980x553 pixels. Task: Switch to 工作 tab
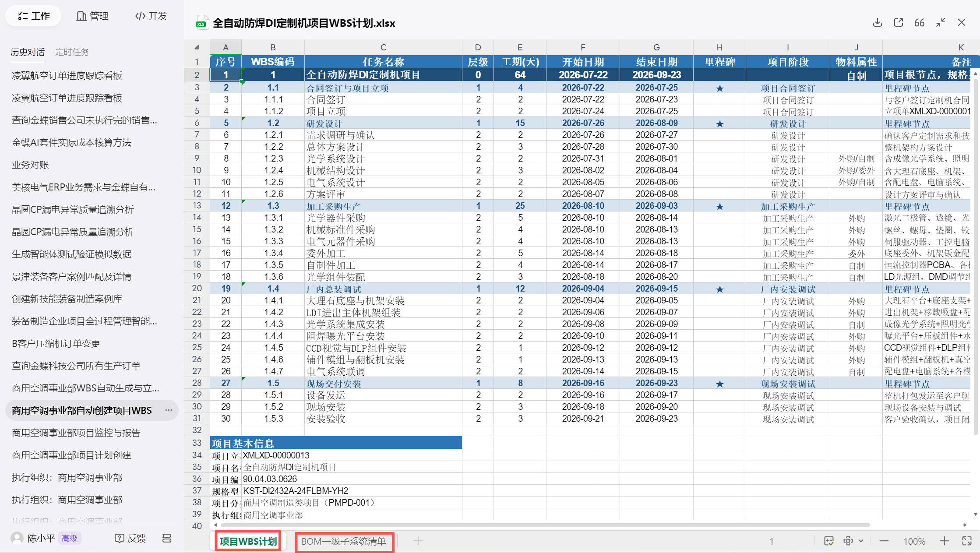click(x=33, y=16)
